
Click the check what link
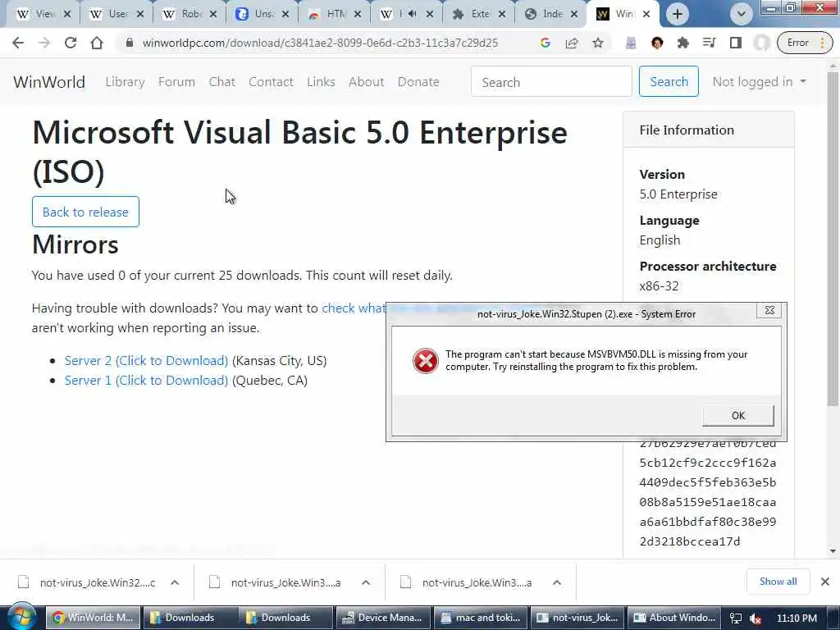[354, 308]
